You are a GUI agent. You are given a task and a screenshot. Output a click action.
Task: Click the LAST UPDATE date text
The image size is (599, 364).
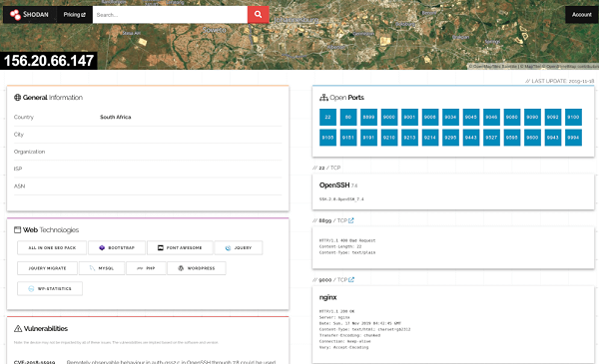pyautogui.click(x=560, y=81)
